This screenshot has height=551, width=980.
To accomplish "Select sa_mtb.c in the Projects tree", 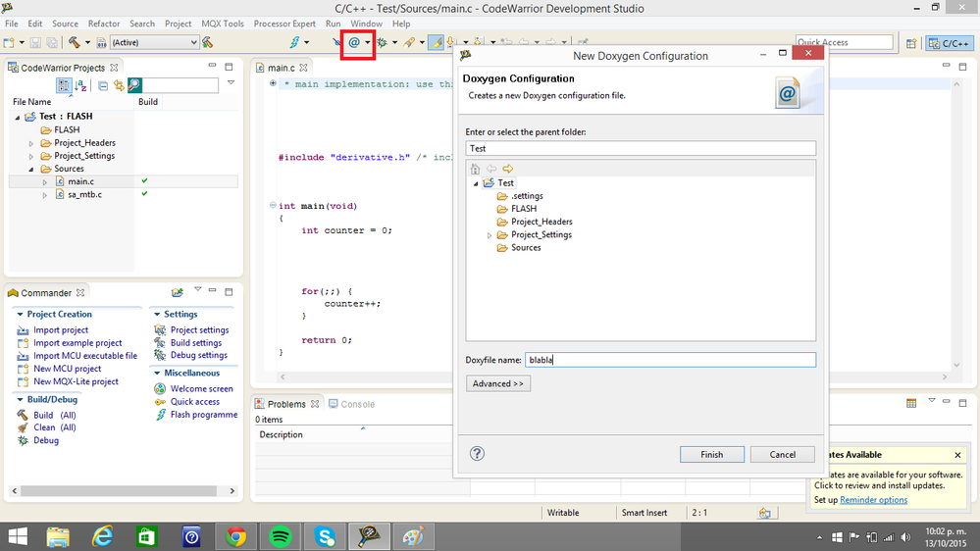I will tap(85, 194).
